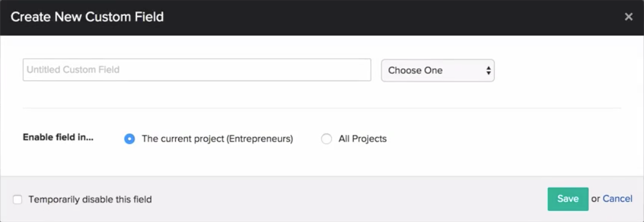This screenshot has width=644, height=222.
Task: Open the Choose One field type dropdown
Action: (x=438, y=71)
